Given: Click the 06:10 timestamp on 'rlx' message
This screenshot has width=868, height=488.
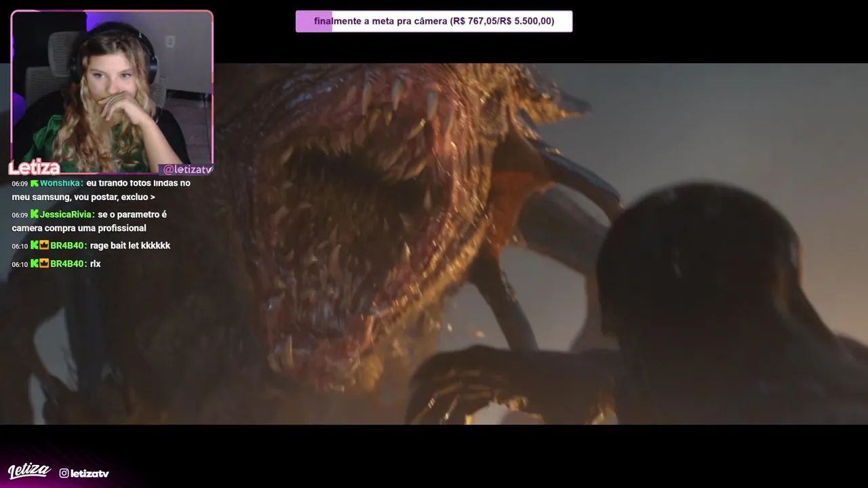Looking at the screenshot, I should pos(20,264).
